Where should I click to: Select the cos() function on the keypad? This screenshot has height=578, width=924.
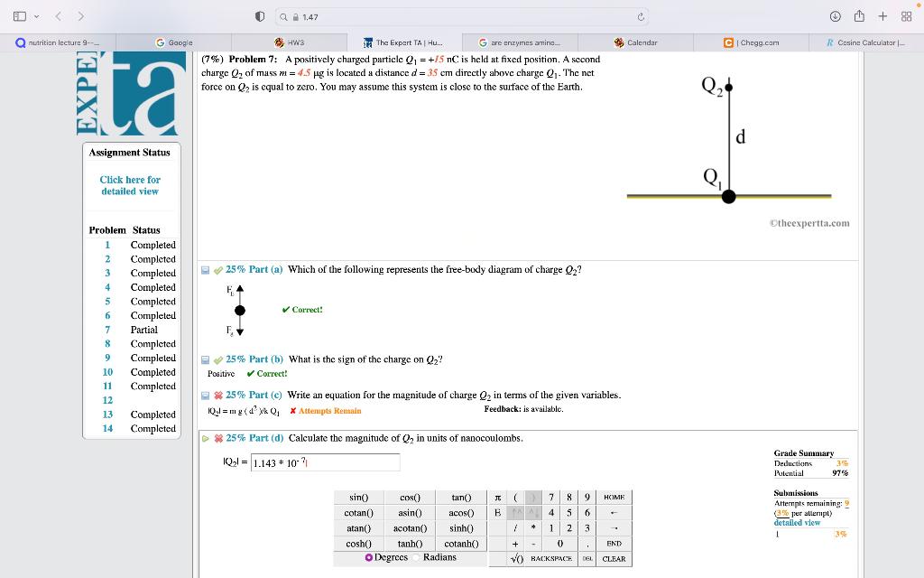pos(410,497)
